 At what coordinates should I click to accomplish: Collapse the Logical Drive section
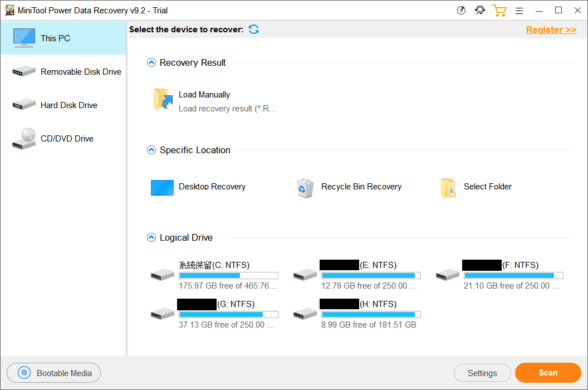tap(151, 237)
